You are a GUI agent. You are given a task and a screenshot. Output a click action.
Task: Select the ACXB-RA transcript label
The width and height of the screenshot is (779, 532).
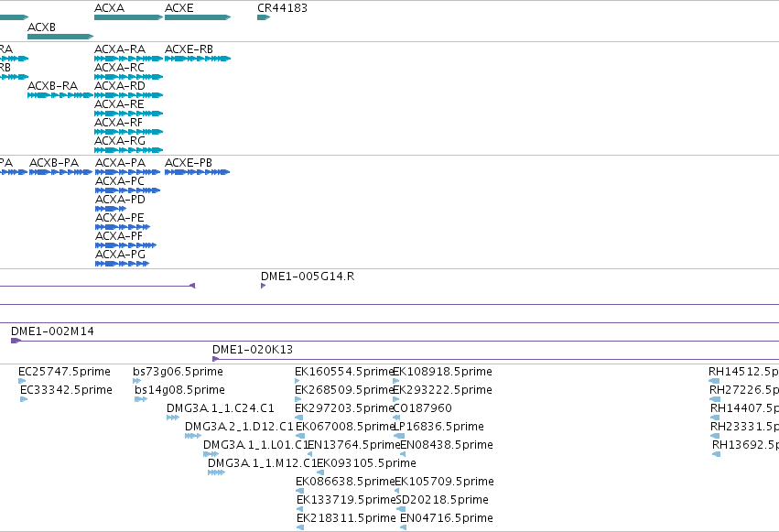[x=53, y=86]
